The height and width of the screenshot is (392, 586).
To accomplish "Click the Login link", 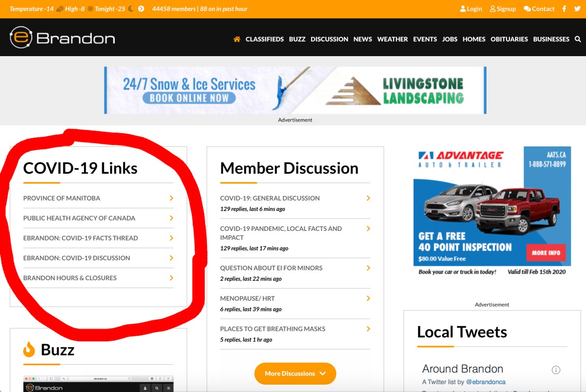I will [x=471, y=9].
